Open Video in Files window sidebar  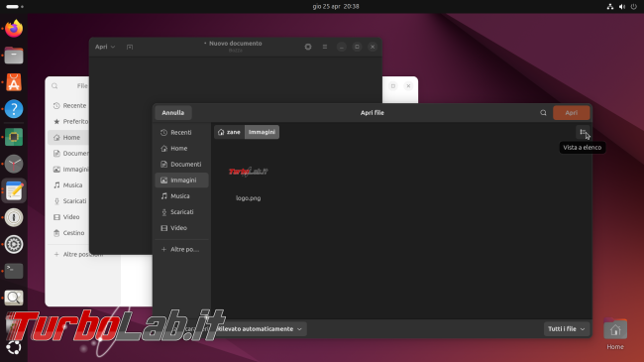68,217
